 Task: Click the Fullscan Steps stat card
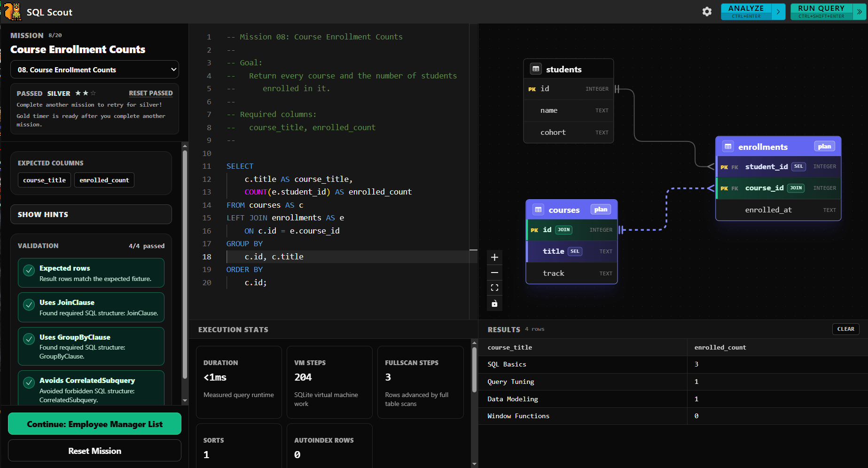click(420, 382)
